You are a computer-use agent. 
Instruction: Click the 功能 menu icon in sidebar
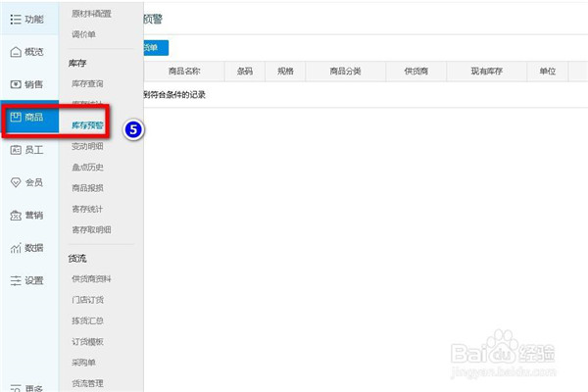pos(16,19)
